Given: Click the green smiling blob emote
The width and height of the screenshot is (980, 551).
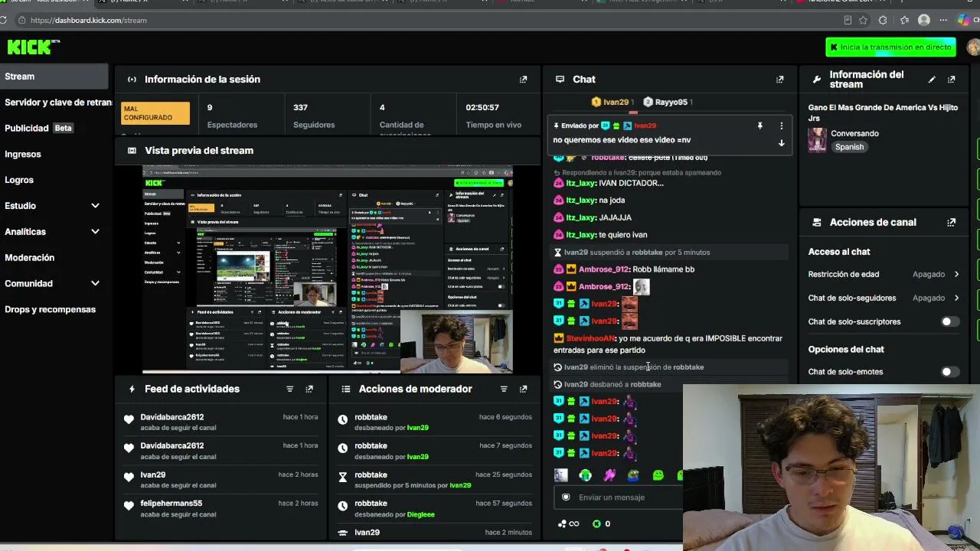Looking at the screenshot, I should point(658,475).
